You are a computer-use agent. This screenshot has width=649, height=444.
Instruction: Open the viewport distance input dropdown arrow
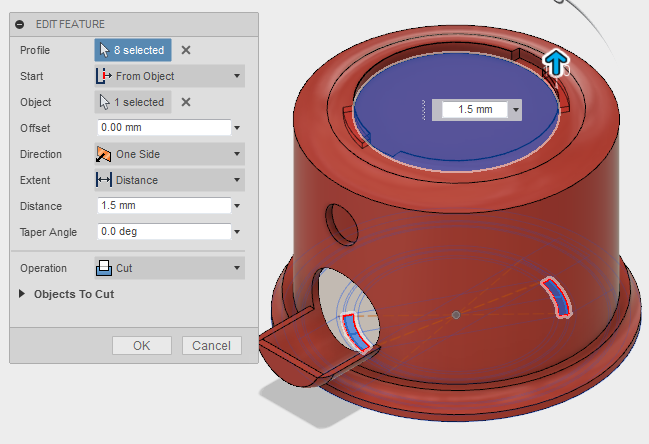tap(516, 110)
